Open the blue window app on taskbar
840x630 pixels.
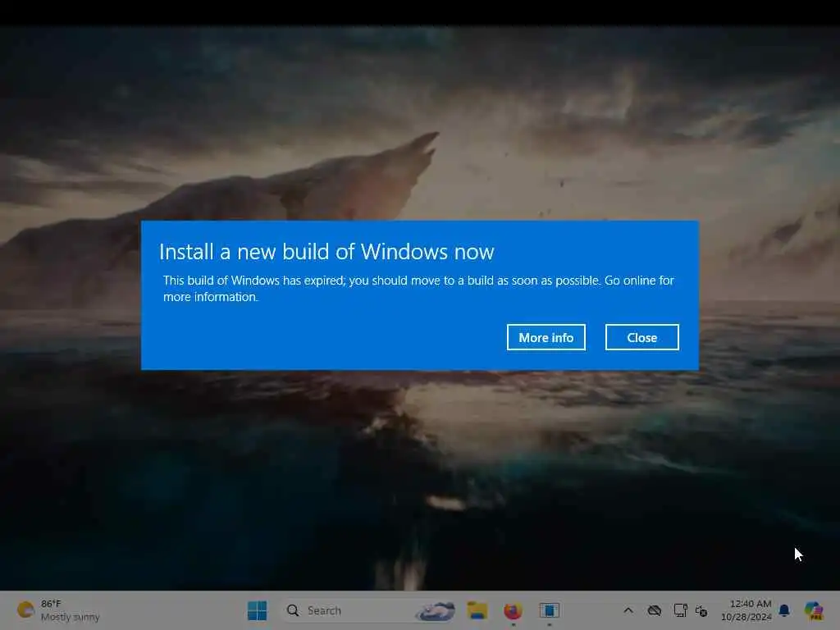(x=549, y=610)
